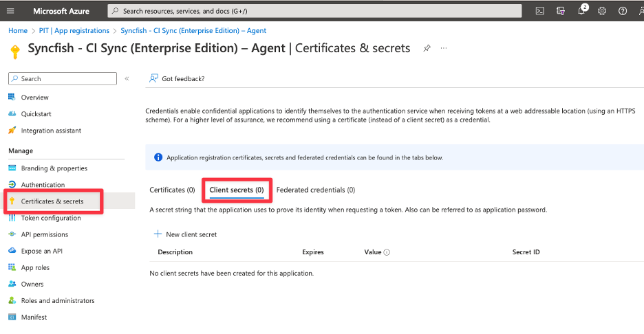This screenshot has width=644, height=334.
Task: Click the Got feedback? link
Action: 183,78
